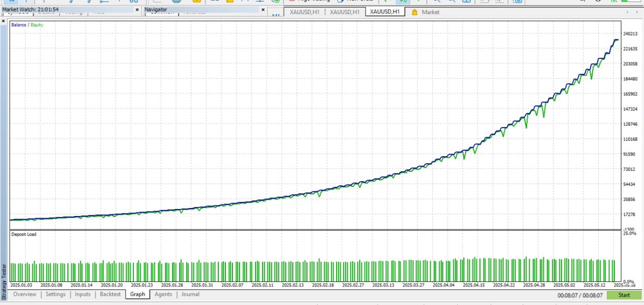Click the shopping bag icon beside Market
This screenshot has height=305, width=644.
(x=415, y=12)
